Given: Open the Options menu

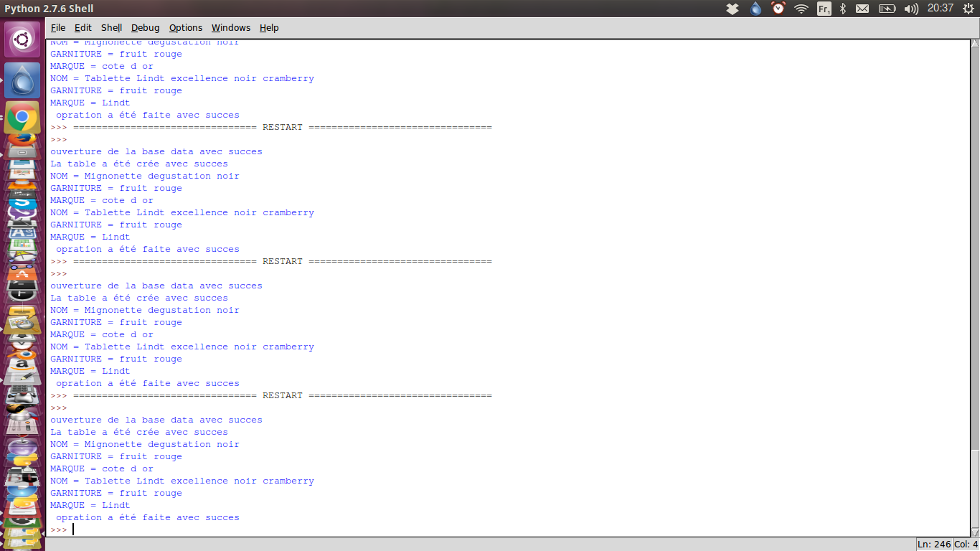Looking at the screenshot, I should pos(186,28).
